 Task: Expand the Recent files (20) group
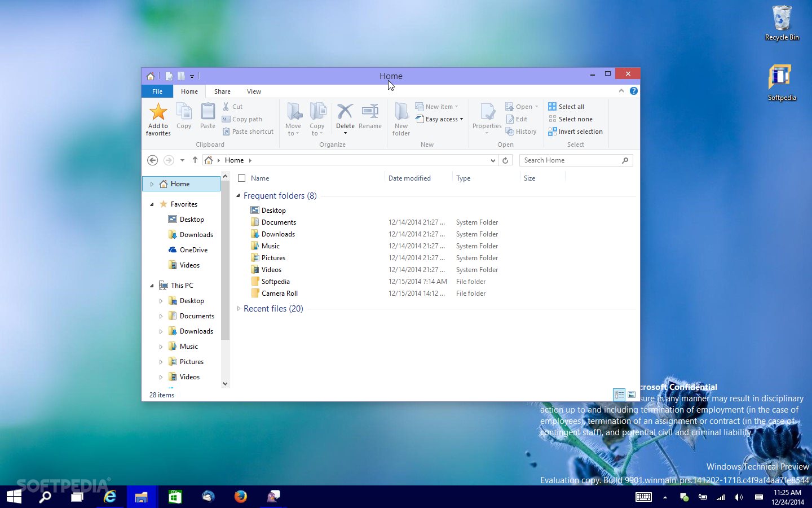239,309
